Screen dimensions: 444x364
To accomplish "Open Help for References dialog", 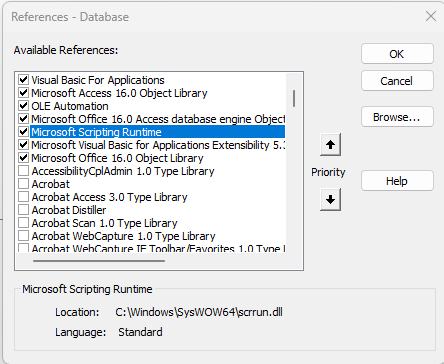I will point(397,181).
